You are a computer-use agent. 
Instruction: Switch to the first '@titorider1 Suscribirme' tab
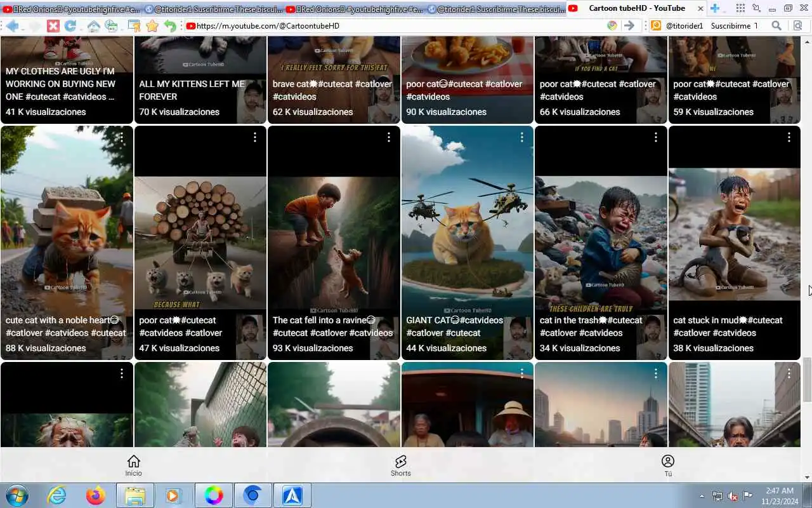tap(213, 9)
